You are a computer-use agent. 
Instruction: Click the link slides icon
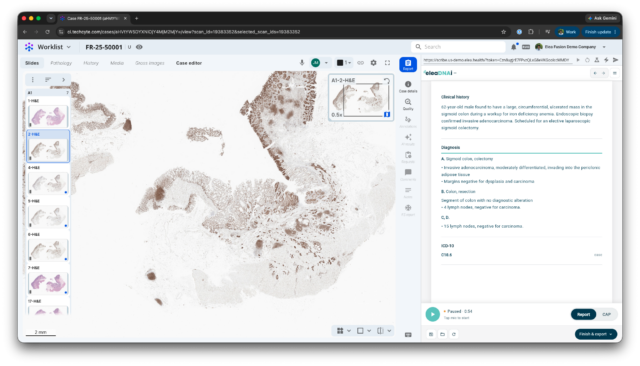coord(360,63)
